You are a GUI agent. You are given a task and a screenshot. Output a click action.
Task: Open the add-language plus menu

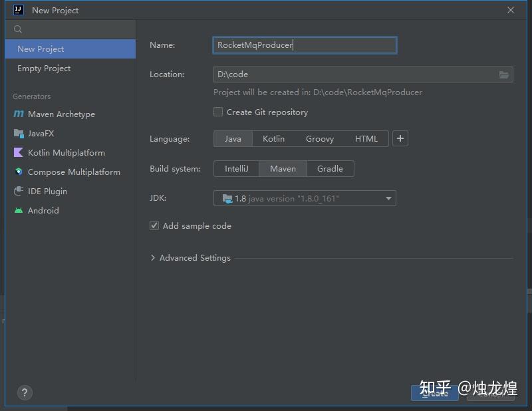[x=400, y=138]
